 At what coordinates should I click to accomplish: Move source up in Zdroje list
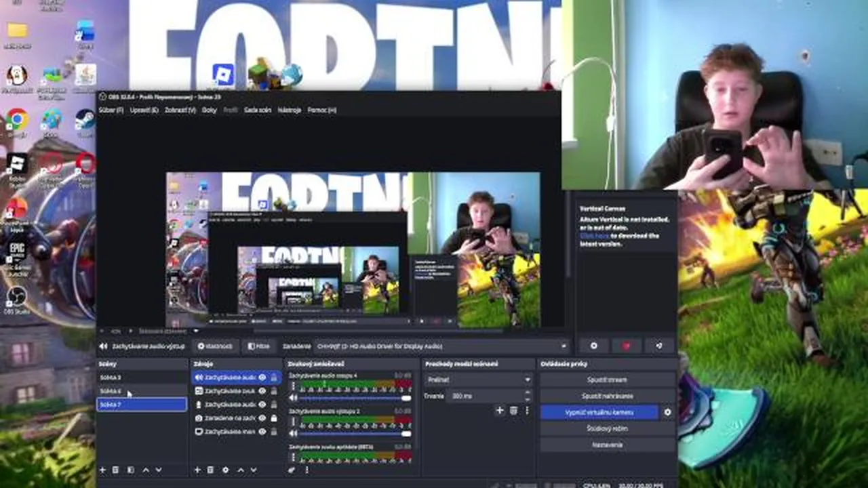(240, 470)
